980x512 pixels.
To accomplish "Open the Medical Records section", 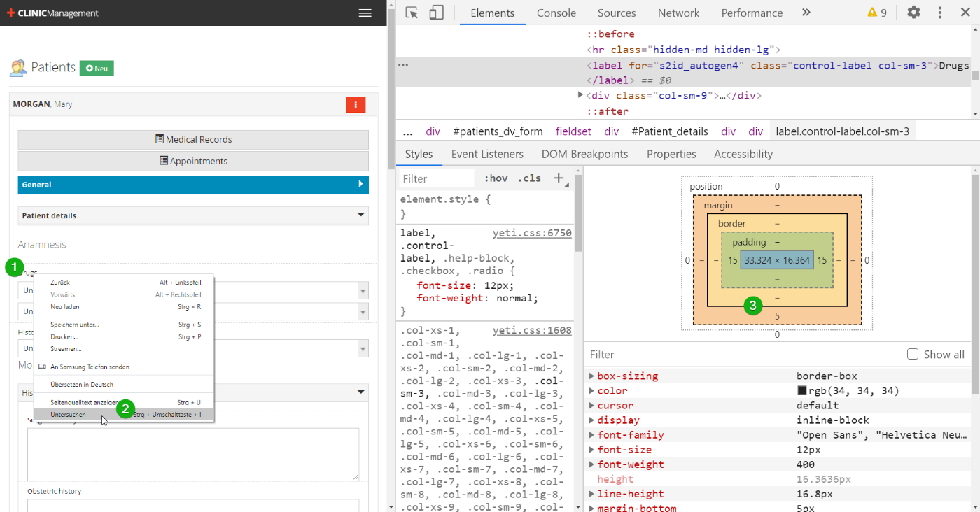I will coord(193,139).
